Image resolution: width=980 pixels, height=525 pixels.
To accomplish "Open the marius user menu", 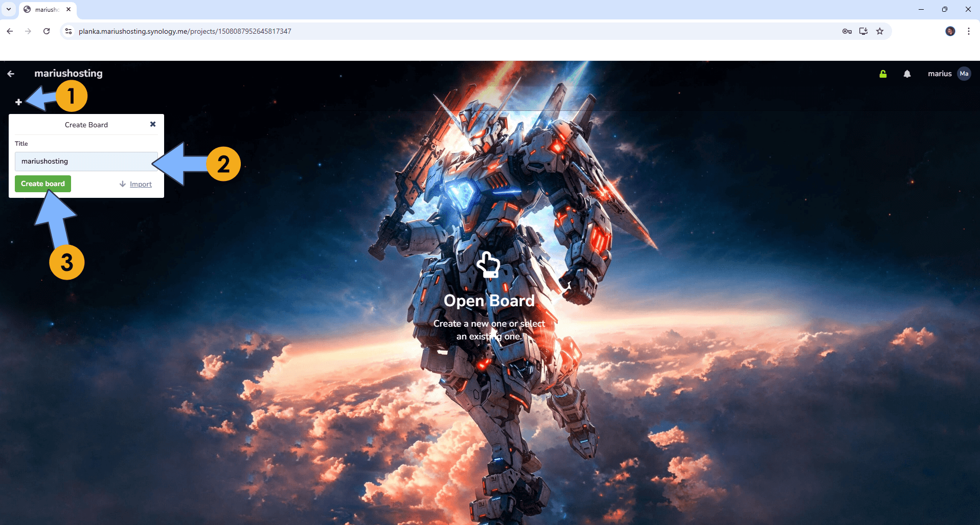I will 940,74.
